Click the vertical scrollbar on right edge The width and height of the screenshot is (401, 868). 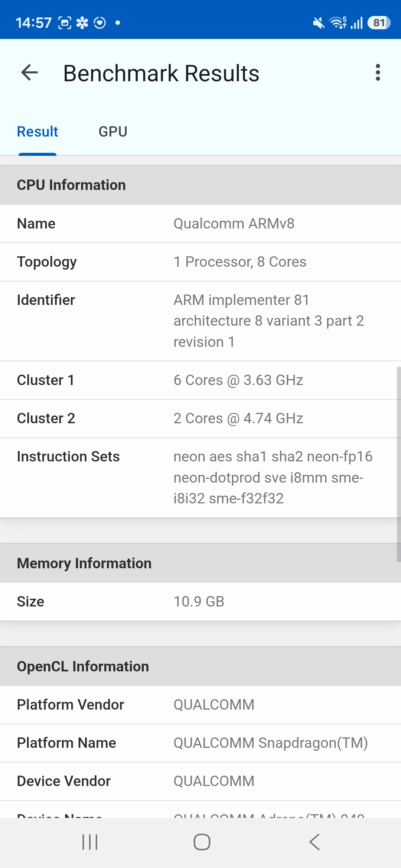click(398, 464)
